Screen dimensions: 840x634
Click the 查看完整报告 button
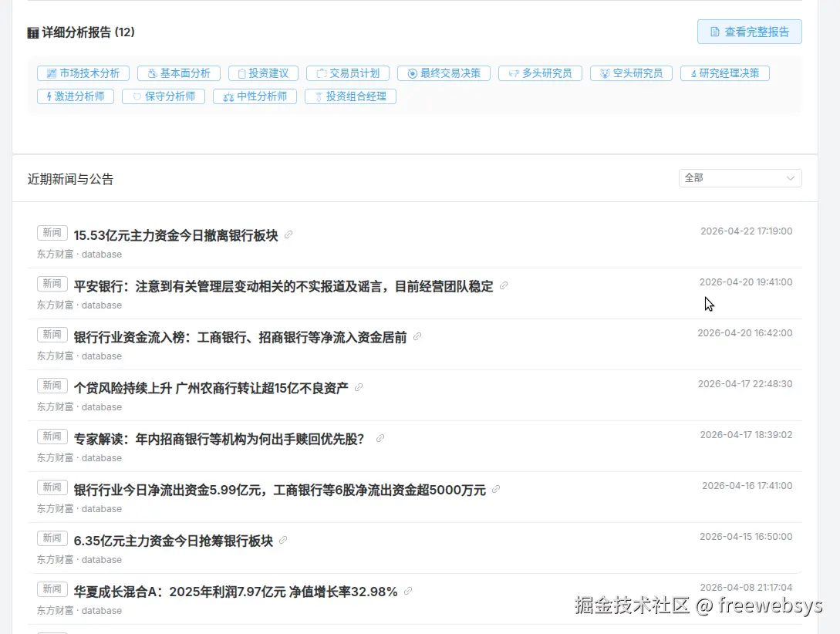749,32
